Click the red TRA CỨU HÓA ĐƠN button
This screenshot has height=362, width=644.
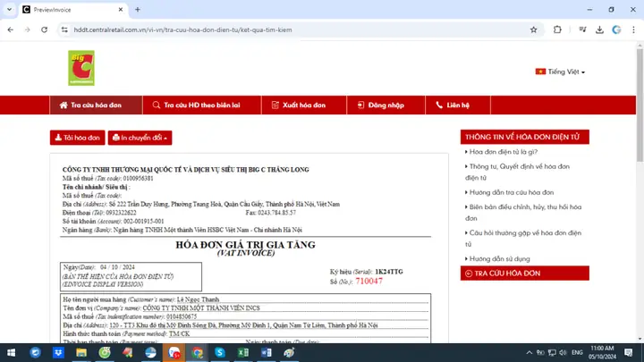coord(524,274)
